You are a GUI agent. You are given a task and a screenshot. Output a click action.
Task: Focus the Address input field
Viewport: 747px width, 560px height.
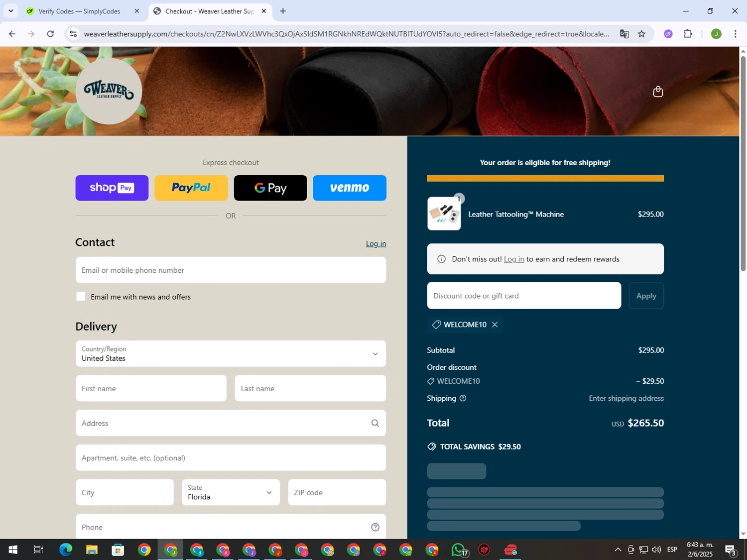[231, 423]
